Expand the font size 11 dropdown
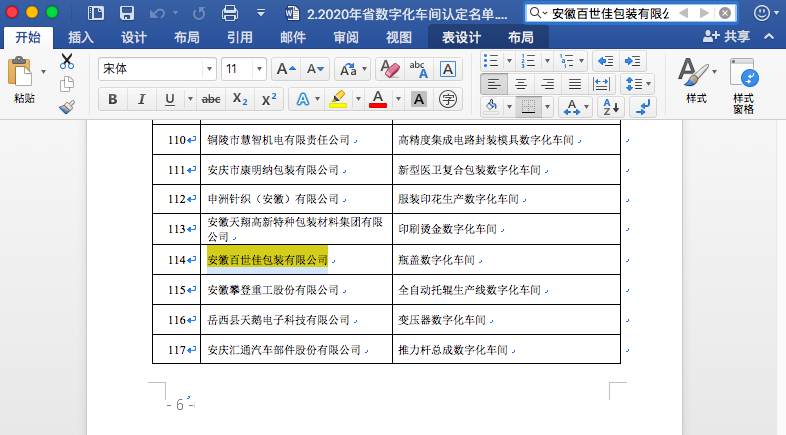The image size is (786, 435). (259, 69)
